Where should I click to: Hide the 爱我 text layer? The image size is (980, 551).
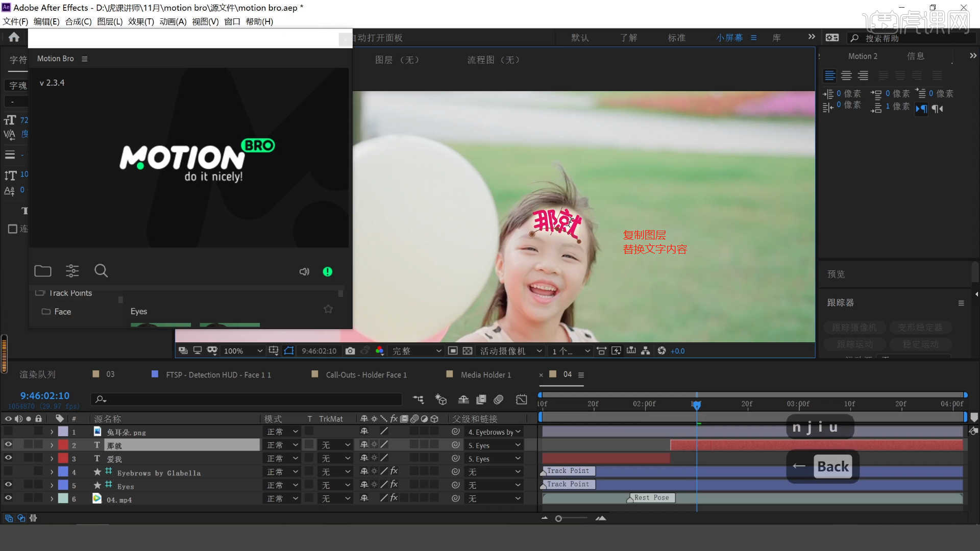click(8, 458)
